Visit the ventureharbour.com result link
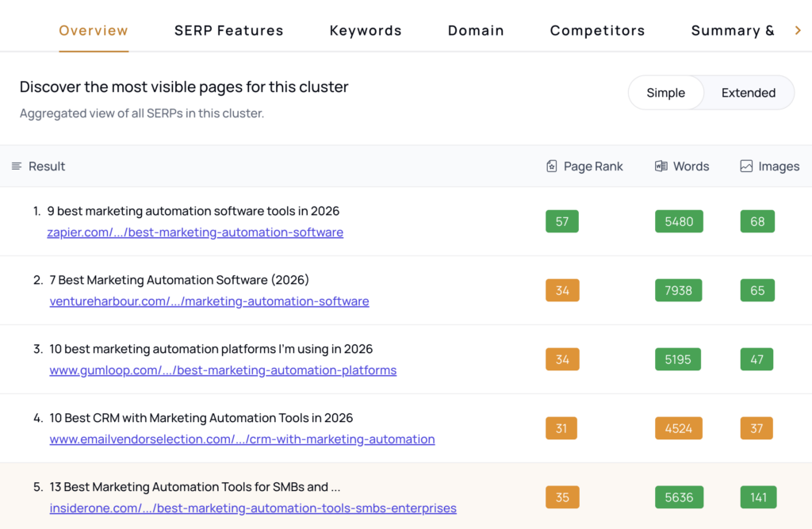 click(209, 301)
